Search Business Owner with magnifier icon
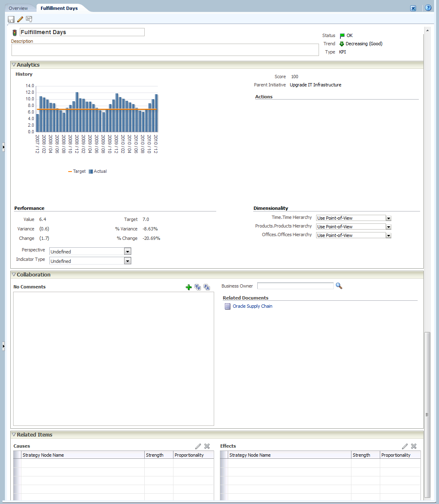439x504 pixels. pos(339,286)
